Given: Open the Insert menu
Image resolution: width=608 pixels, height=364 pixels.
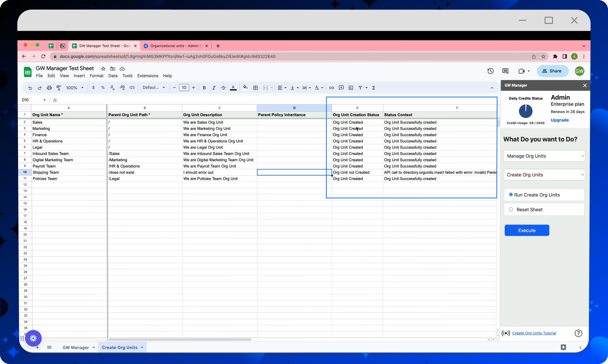Looking at the screenshot, I should click(79, 76).
